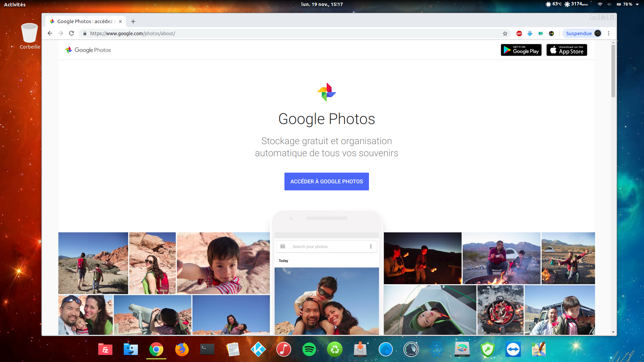View site security info via padlock
Screen dimensions: 644x362
(x=85, y=34)
